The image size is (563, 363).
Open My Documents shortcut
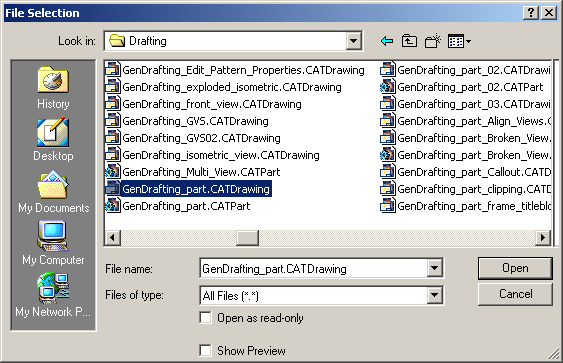[53, 192]
